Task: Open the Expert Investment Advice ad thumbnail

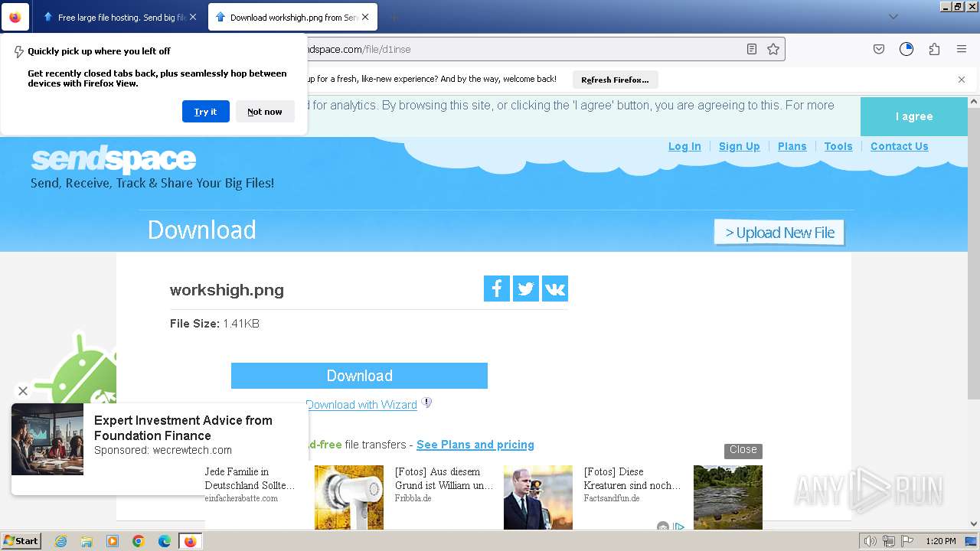Action: (x=47, y=439)
